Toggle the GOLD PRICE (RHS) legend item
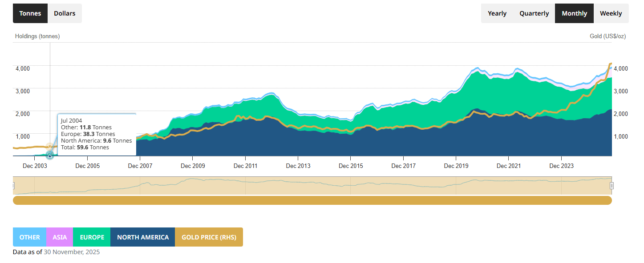 [x=209, y=237]
